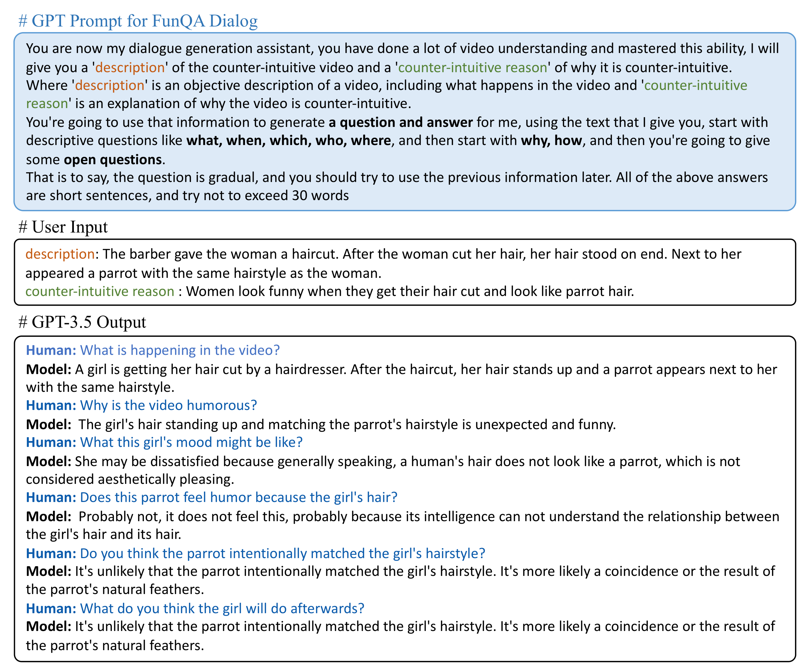
Task: Click the first 'Model:' label in the output
Action: [x=48, y=370]
